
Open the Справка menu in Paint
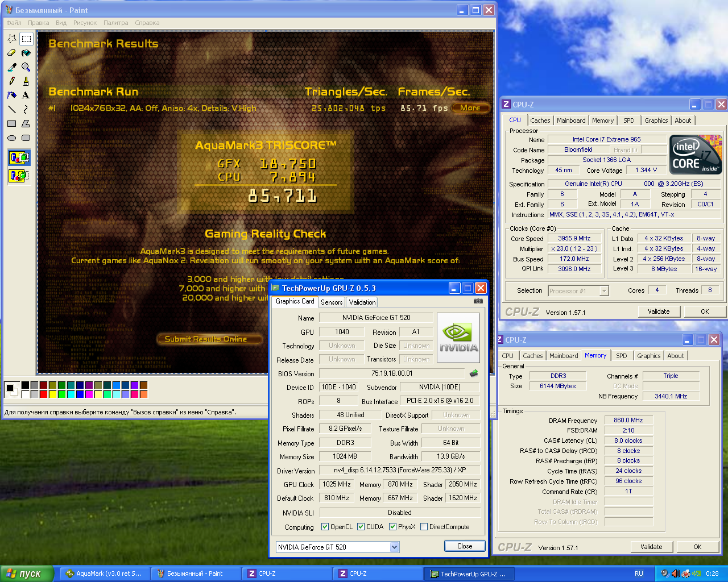pos(147,23)
